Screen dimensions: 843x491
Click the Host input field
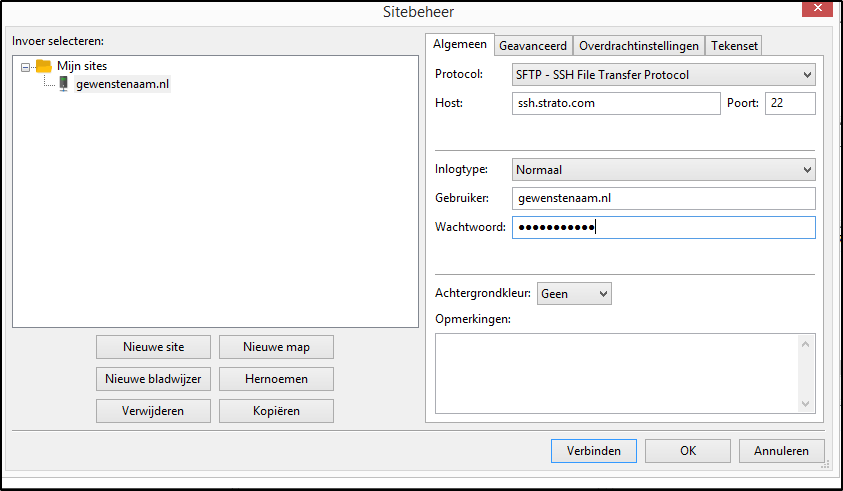616,104
